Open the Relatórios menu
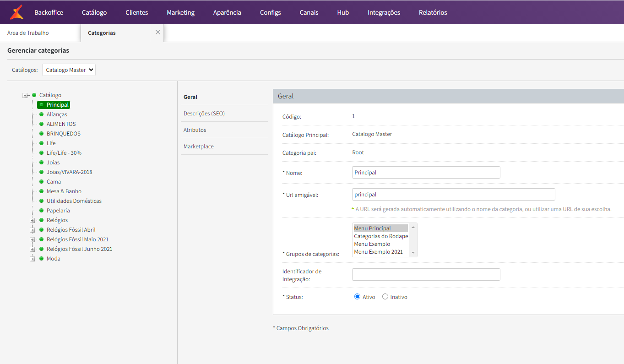This screenshot has width=624, height=364. click(x=433, y=12)
